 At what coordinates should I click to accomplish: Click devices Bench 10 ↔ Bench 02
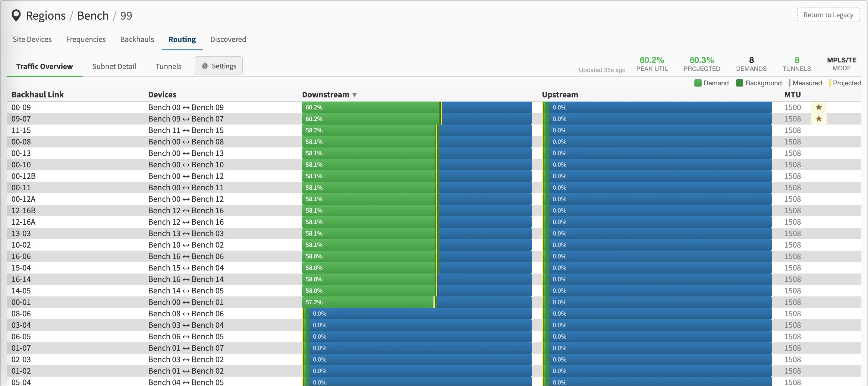click(186, 245)
